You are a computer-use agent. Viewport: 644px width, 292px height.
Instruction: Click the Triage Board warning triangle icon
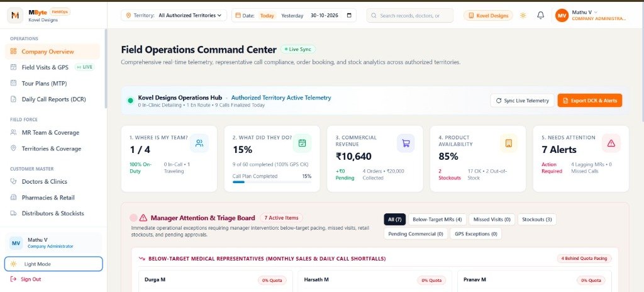click(x=143, y=218)
